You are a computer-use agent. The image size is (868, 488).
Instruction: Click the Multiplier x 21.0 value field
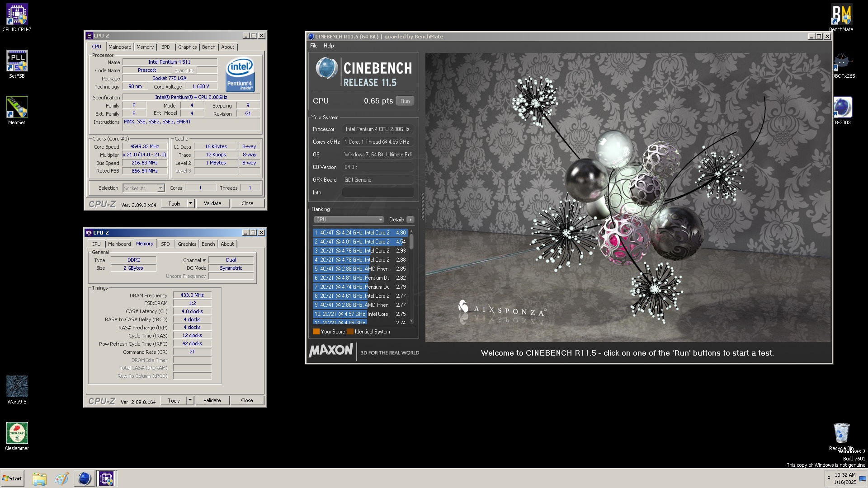point(145,155)
